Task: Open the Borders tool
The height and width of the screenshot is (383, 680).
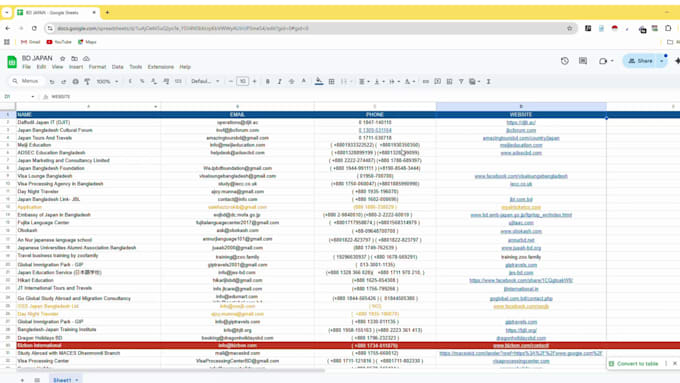Action: click(x=331, y=82)
